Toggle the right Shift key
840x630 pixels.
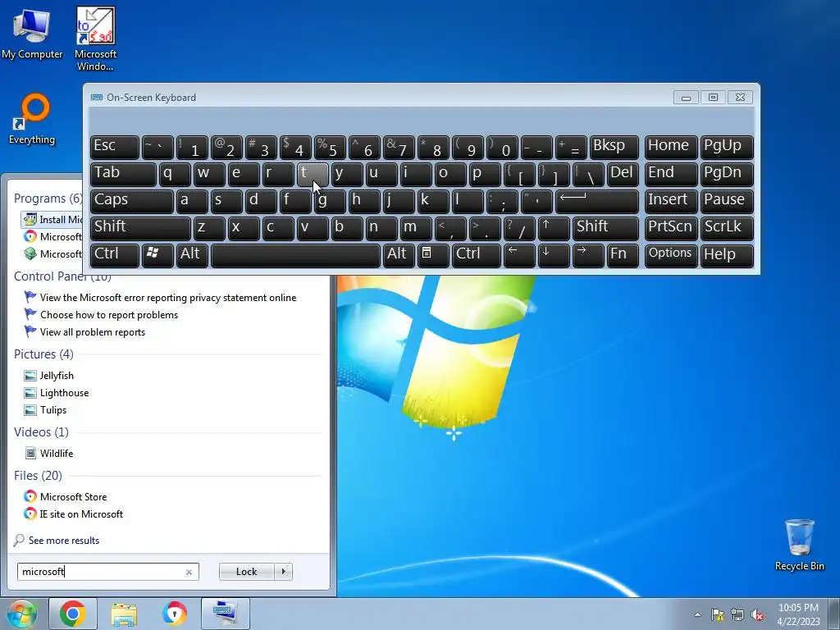click(x=605, y=228)
